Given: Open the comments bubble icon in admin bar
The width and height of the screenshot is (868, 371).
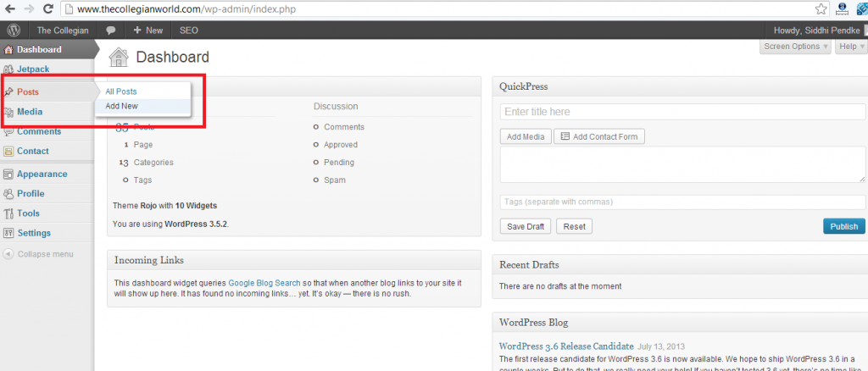Looking at the screenshot, I should click(111, 30).
